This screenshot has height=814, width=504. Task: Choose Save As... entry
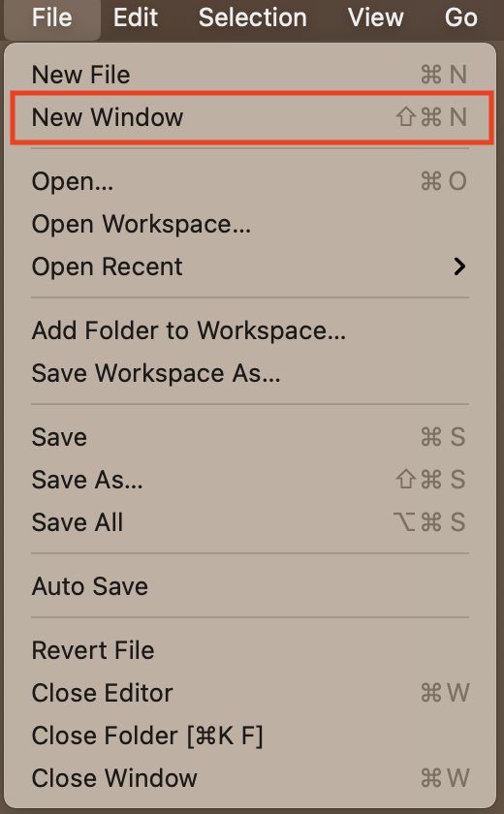[x=250, y=479]
